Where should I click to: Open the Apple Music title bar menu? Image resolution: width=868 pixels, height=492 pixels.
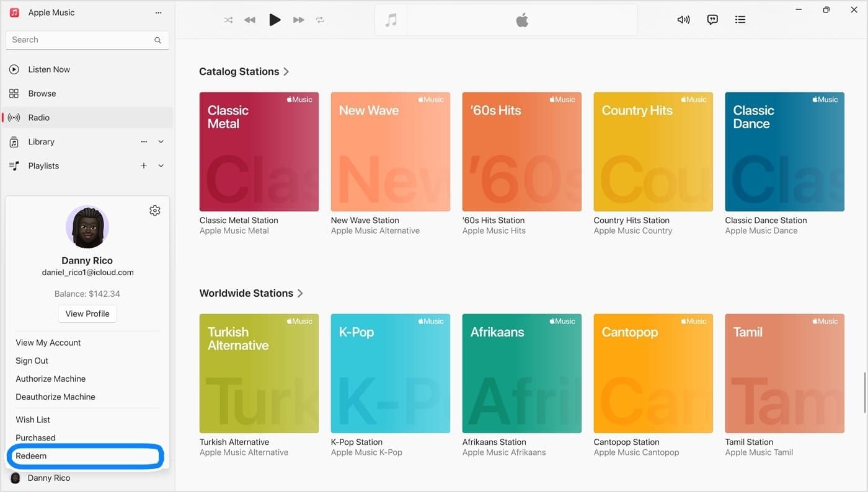point(158,12)
